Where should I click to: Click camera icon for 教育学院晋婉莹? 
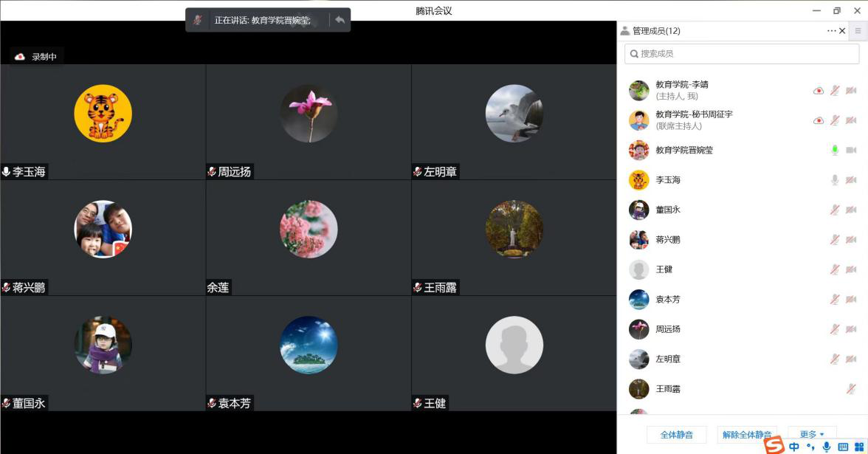click(851, 150)
